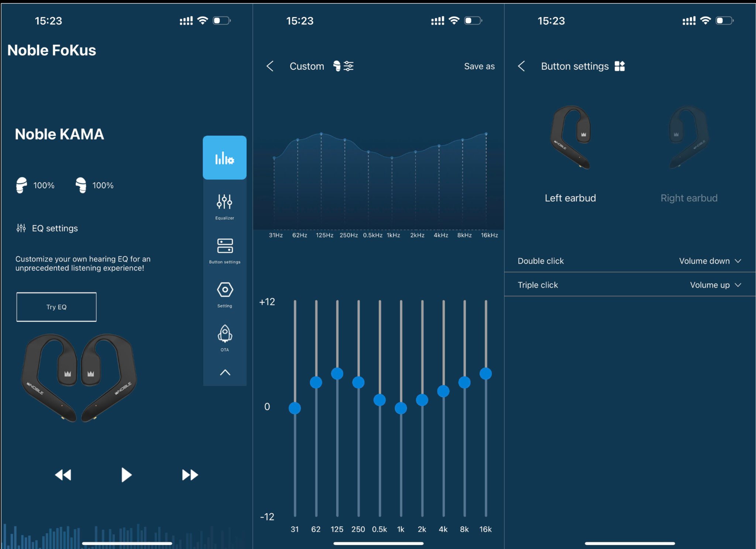
Task: Click the Button settings heading
Action: (x=575, y=66)
